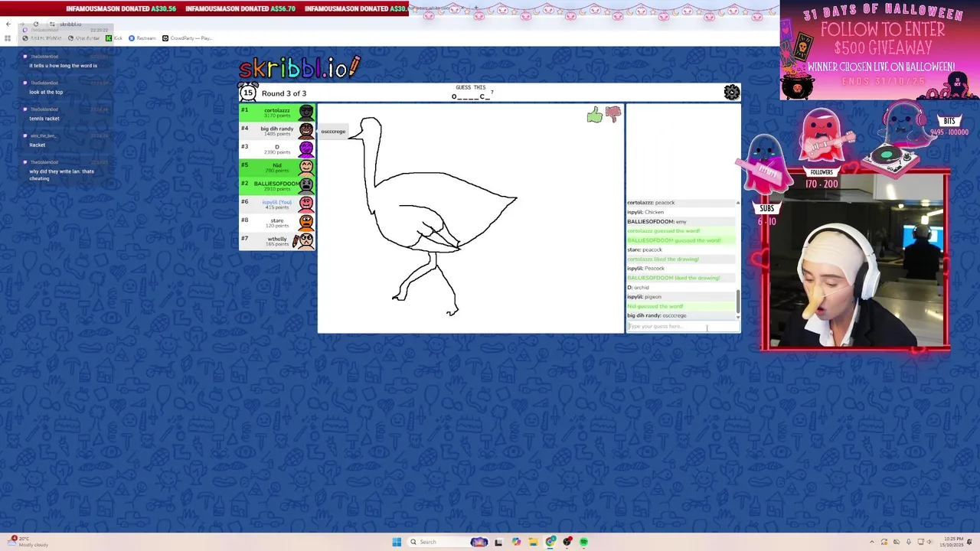Show hidden tray icons chevron
The height and width of the screenshot is (551, 980).
871,542
